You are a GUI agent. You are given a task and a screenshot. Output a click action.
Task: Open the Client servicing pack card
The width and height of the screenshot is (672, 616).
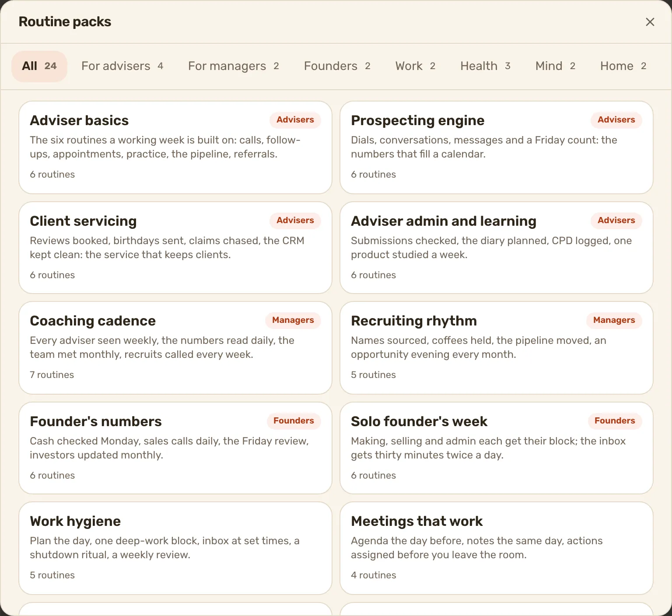coord(175,248)
